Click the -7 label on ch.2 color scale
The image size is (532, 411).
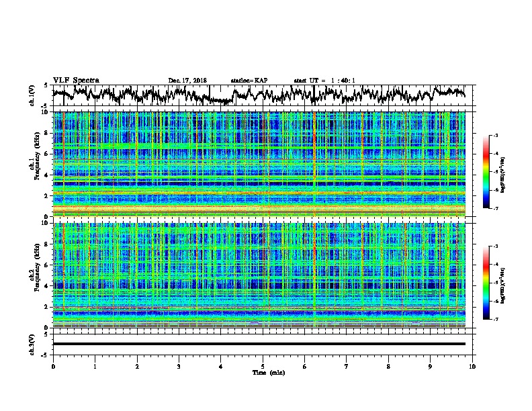[x=495, y=320]
